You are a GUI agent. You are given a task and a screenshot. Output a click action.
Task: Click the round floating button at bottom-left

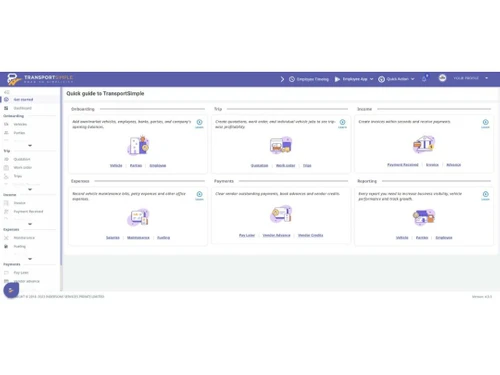point(11,290)
